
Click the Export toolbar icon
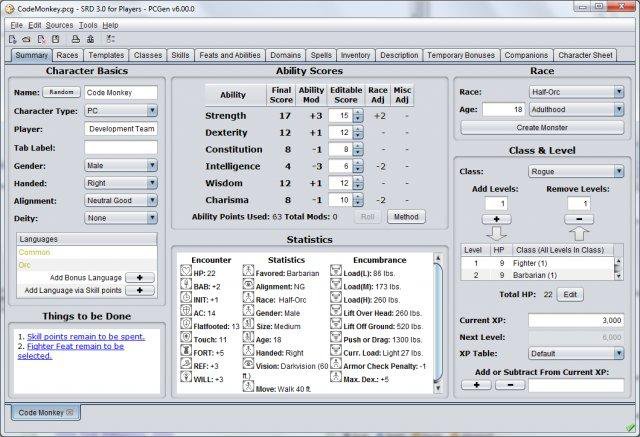coord(91,39)
